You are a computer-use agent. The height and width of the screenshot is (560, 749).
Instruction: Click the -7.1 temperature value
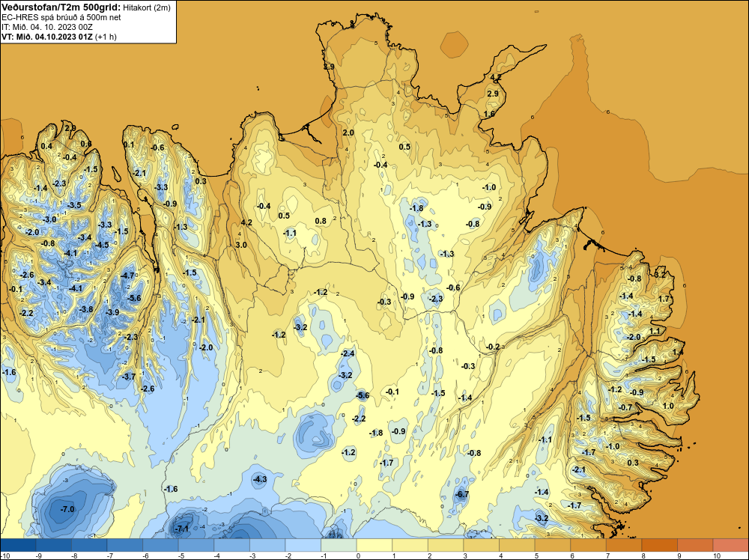(182, 529)
